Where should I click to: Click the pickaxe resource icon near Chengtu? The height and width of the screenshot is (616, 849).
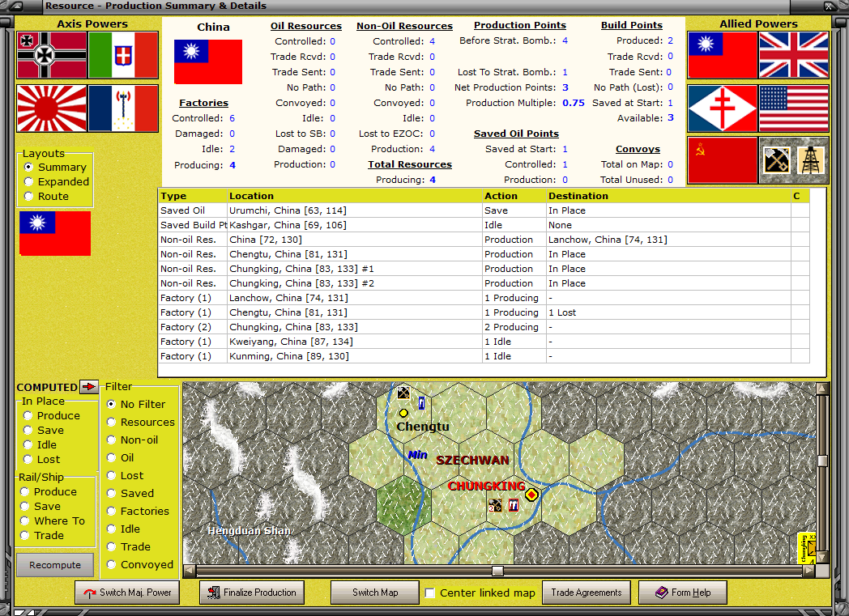(x=403, y=393)
